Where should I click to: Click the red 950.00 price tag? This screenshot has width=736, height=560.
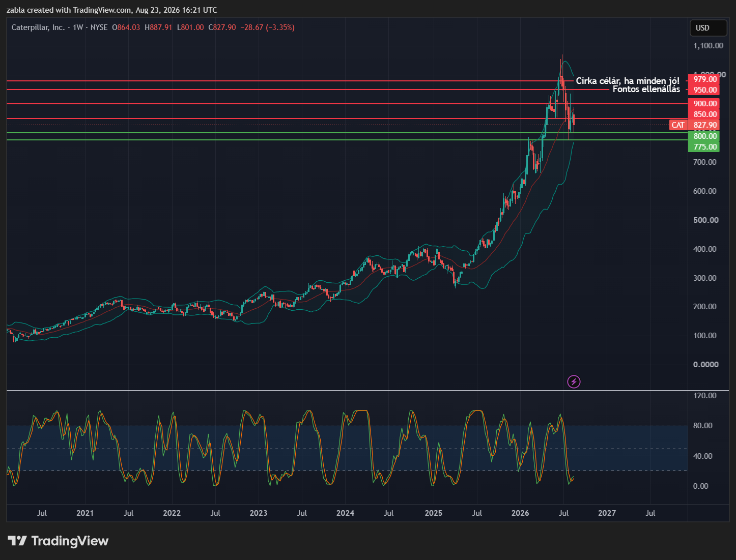tap(704, 90)
